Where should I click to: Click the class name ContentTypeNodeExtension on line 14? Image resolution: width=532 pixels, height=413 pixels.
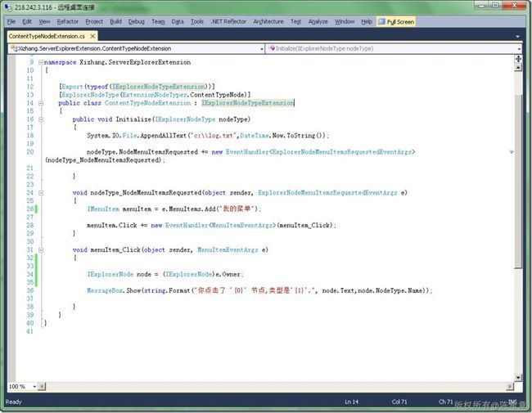pos(147,103)
